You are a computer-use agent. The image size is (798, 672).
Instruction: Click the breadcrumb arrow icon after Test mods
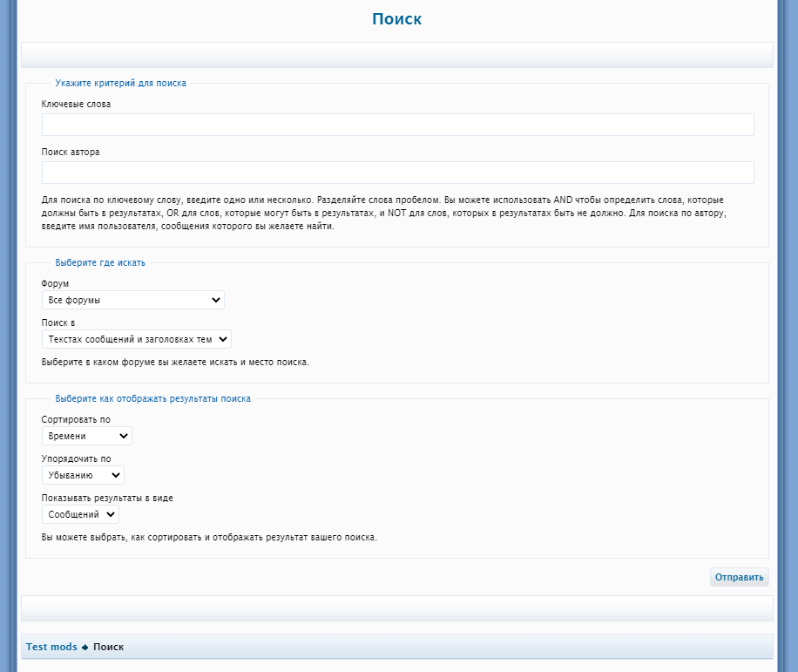(x=85, y=648)
